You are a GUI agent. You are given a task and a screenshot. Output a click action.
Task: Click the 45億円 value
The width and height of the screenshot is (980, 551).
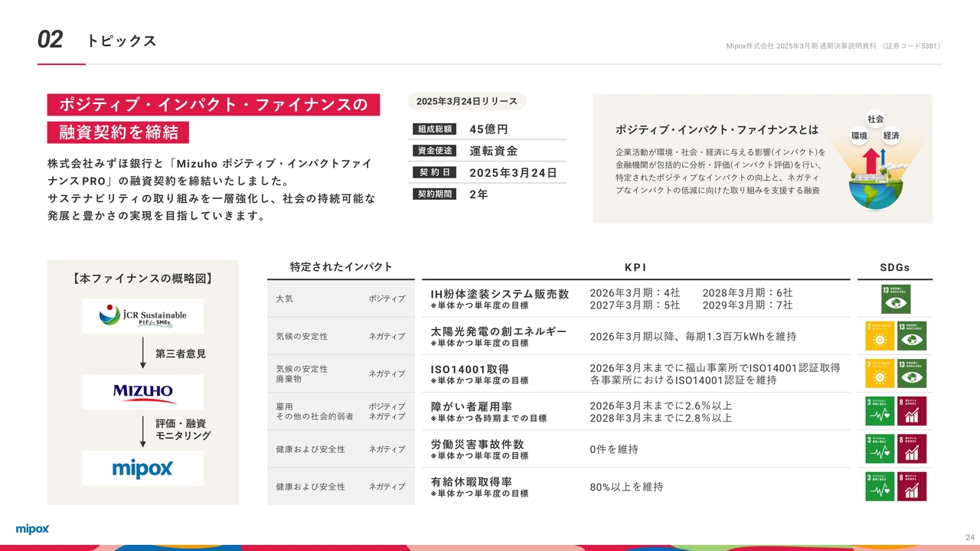click(x=488, y=129)
